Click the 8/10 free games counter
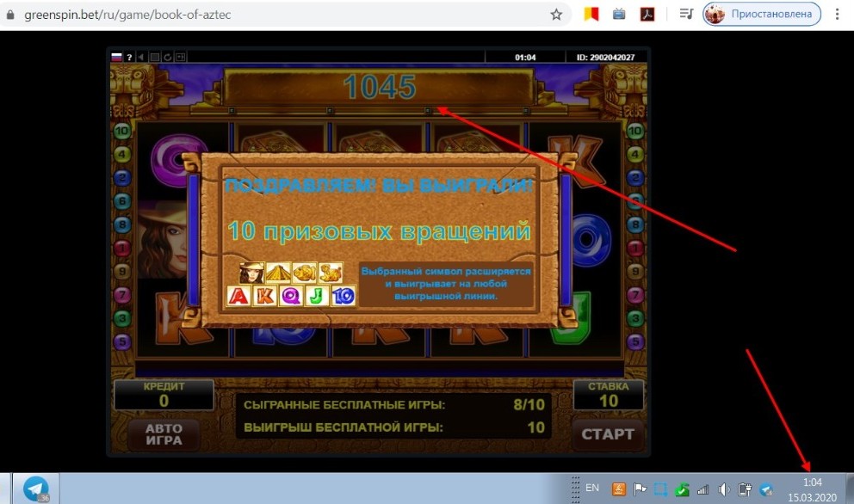Image resolution: width=854 pixels, height=504 pixels. tap(529, 404)
